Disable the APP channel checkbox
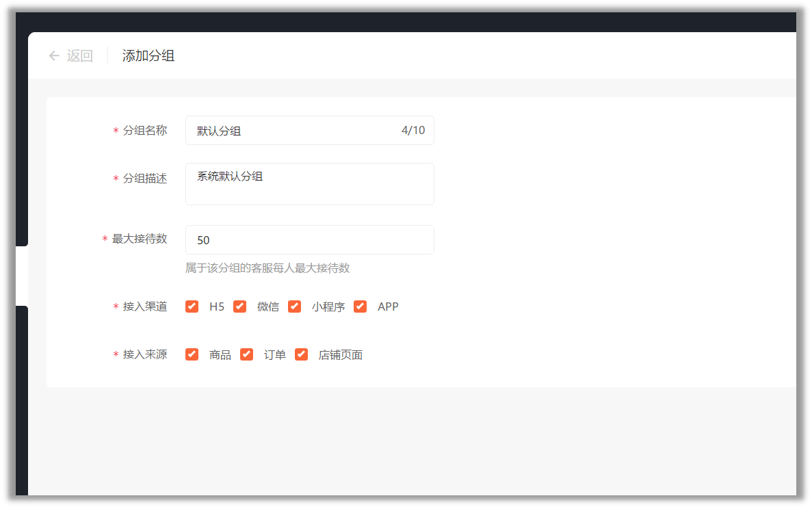The width and height of the screenshot is (812, 509). click(361, 306)
